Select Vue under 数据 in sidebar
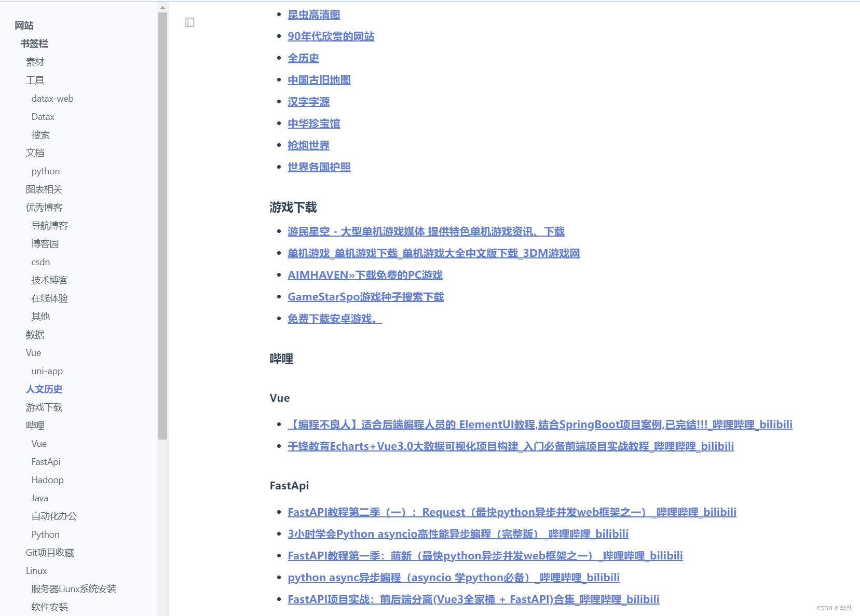This screenshot has height=616, width=860. [34, 352]
